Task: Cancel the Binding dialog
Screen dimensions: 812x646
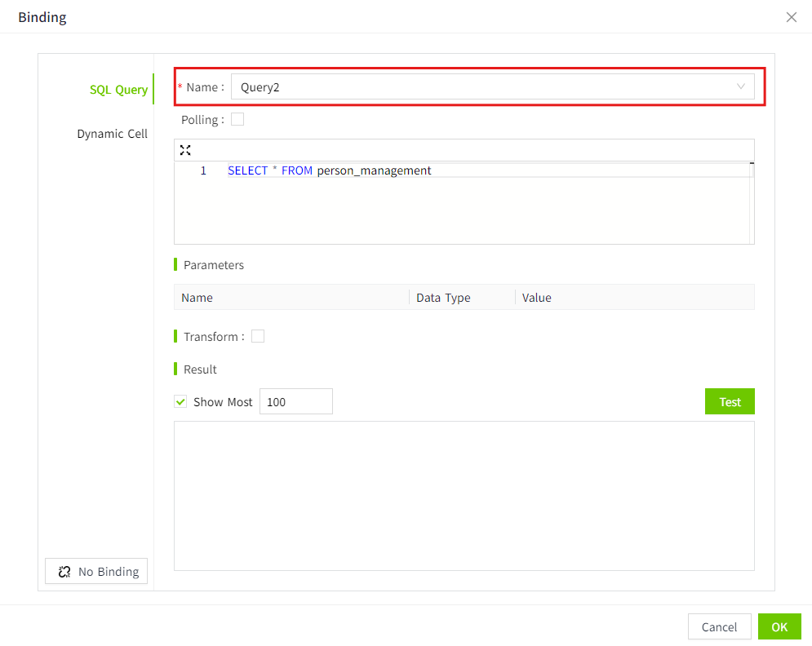Action: pyautogui.click(x=719, y=627)
